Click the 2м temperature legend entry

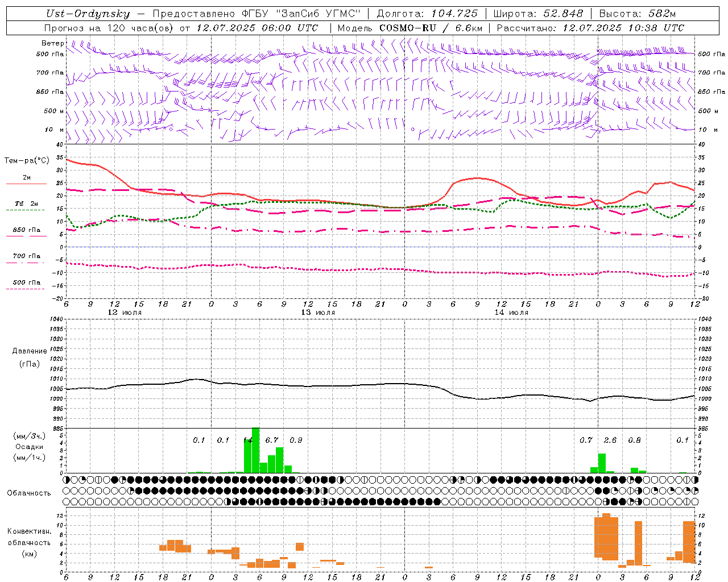(x=27, y=178)
